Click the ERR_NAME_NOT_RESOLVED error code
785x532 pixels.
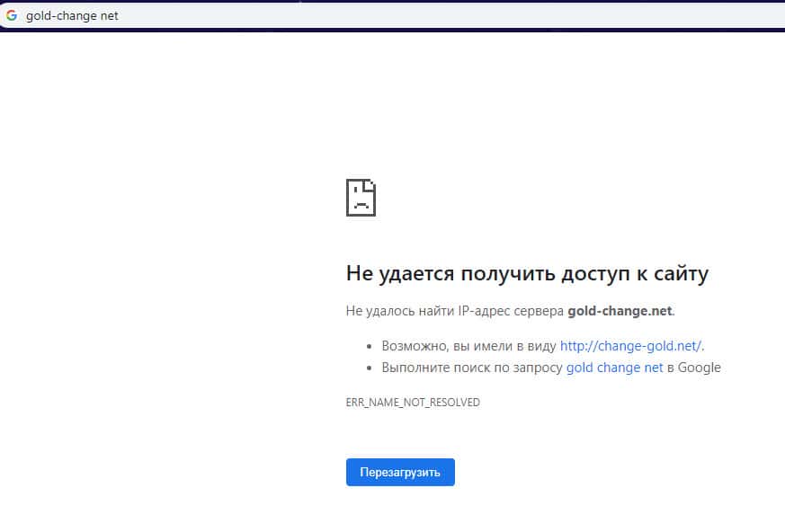point(413,403)
